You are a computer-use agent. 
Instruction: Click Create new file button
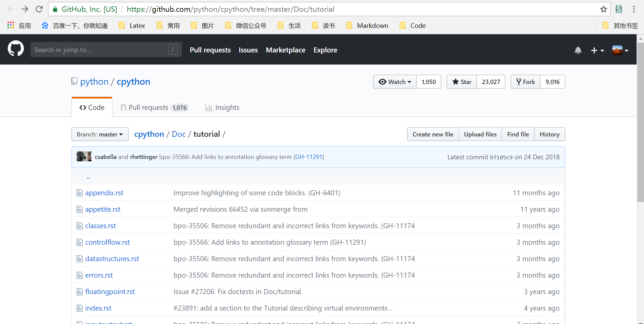(x=433, y=134)
